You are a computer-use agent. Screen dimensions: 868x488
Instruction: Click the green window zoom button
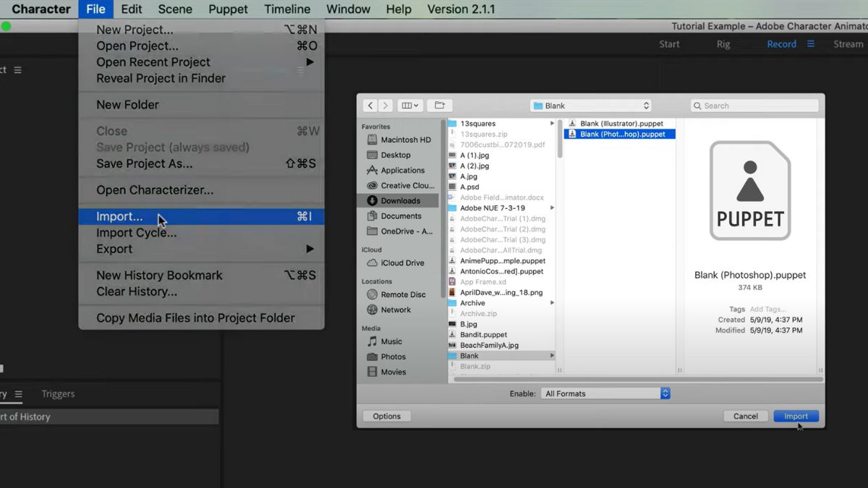[x=6, y=26]
